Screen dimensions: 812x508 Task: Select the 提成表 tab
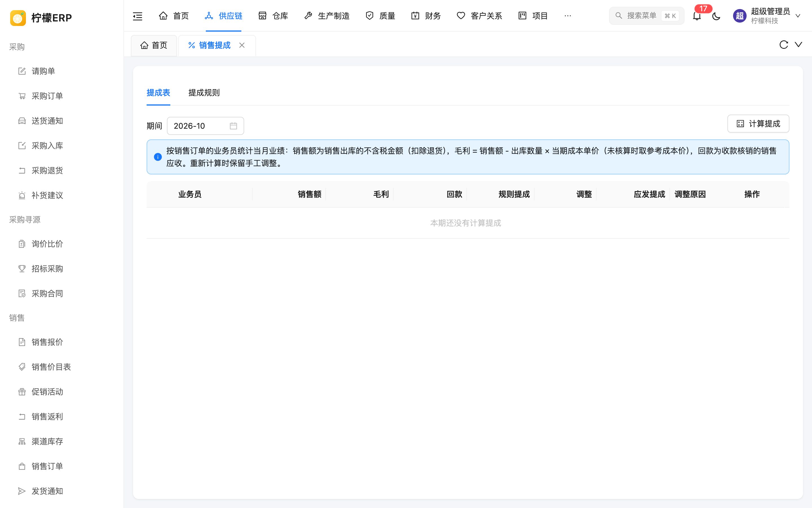pos(158,93)
